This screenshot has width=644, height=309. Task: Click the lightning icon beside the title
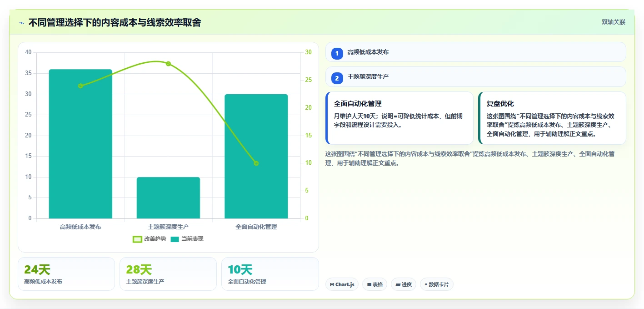(x=21, y=23)
